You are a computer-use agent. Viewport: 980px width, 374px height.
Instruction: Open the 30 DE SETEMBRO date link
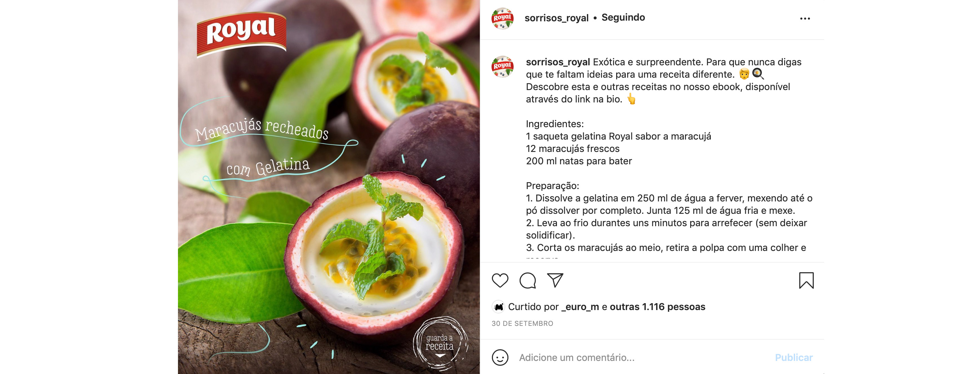coord(522,323)
